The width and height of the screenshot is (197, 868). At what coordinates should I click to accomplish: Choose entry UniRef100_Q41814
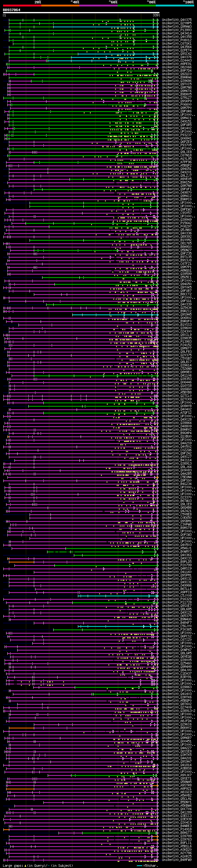pos(177,765)
